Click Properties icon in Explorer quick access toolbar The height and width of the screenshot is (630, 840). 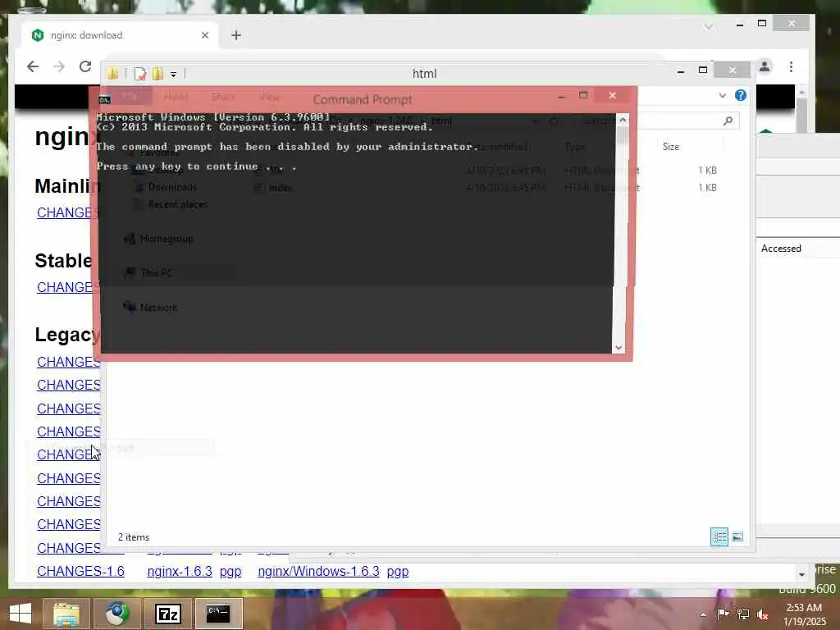coord(139,73)
